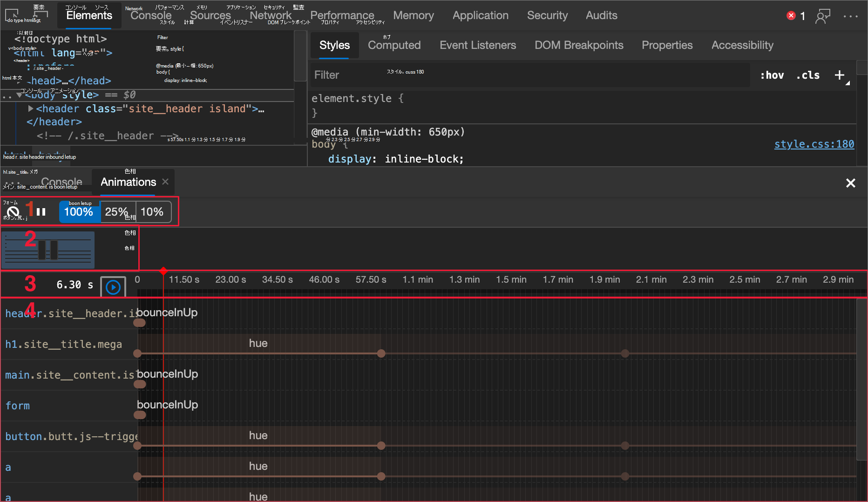Select the Event Listeners tab
The height and width of the screenshot is (502, 868).
478,45
